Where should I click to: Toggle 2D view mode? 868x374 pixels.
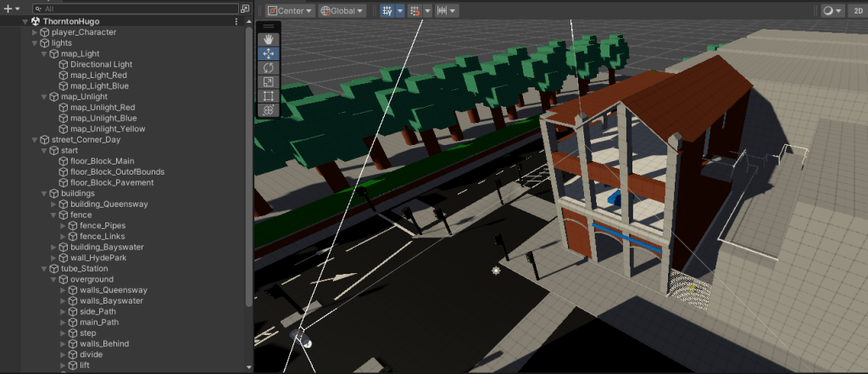(857, 11)
